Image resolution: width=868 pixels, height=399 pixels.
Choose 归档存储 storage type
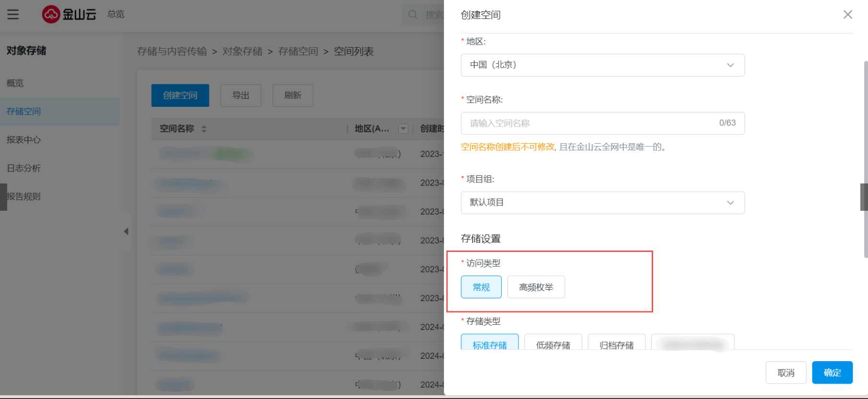(x=616, y=342)
